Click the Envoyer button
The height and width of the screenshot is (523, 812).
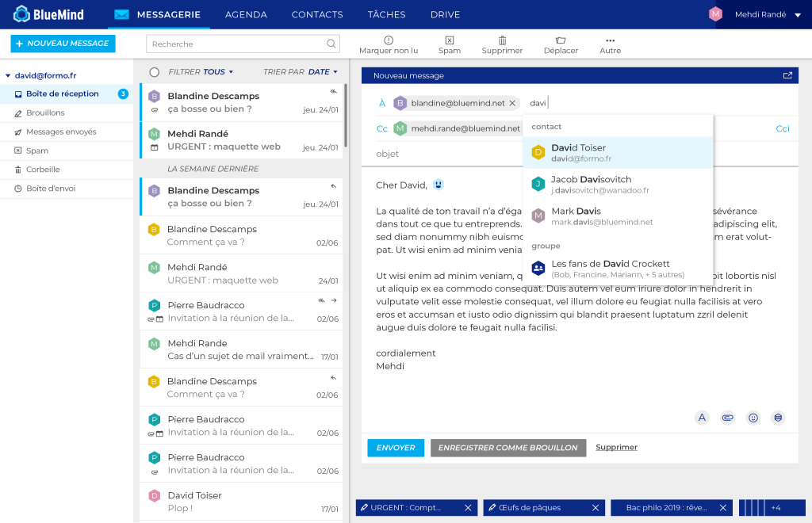click(396, 448)
